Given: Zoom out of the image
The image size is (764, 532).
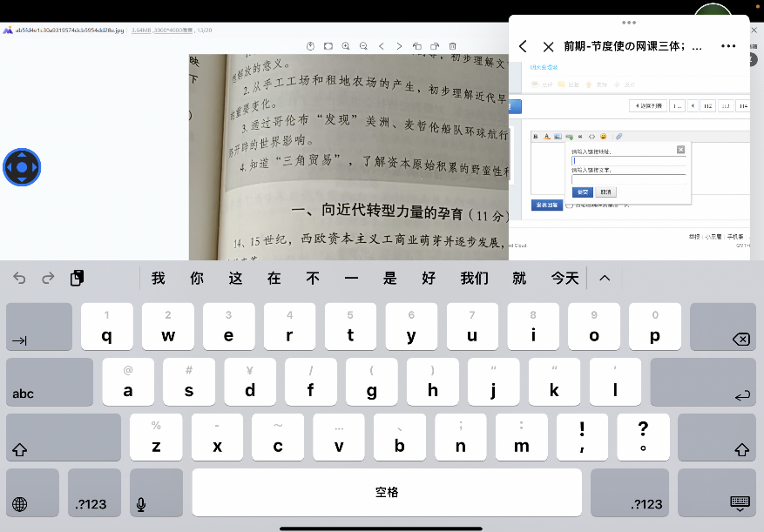Looking at the screenshot, I should tap(363, 46).
